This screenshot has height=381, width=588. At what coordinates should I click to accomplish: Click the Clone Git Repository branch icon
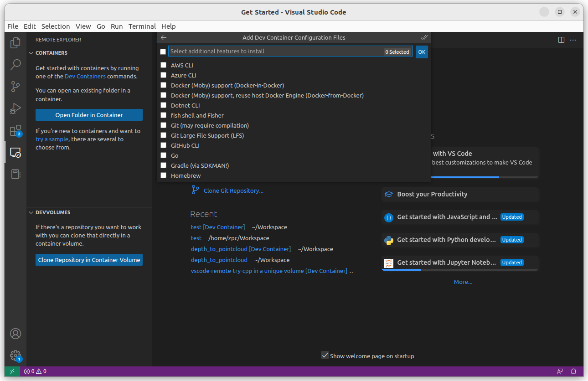click(195, 190)
